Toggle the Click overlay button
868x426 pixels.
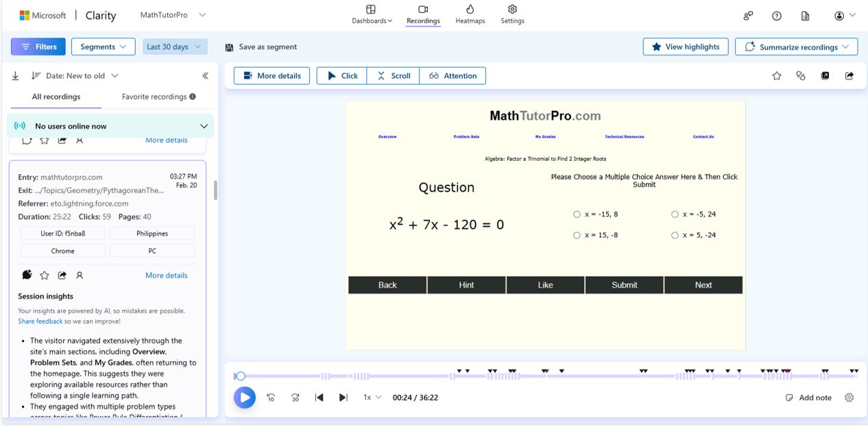click(342, 76)
